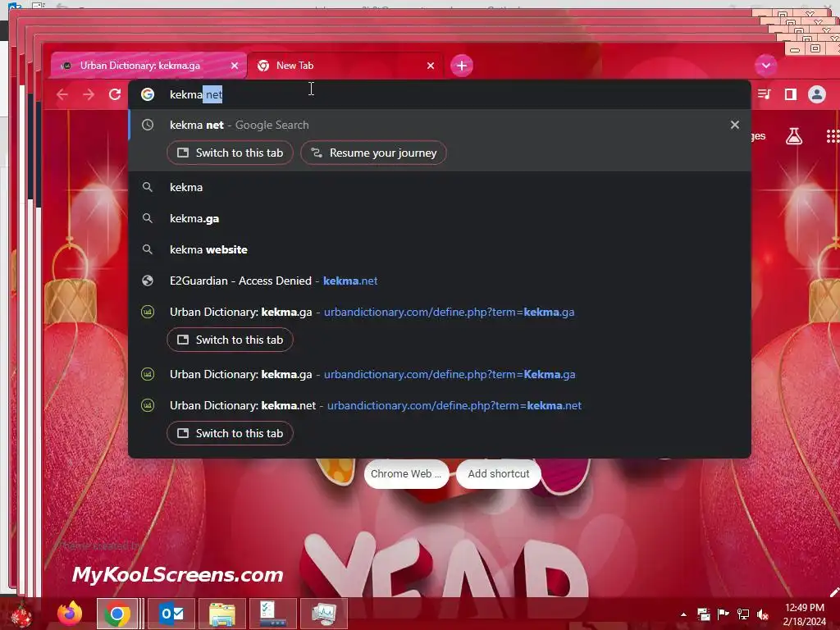Click the Resume your journey chip
The image size is (840, 630).
[373, 153]
